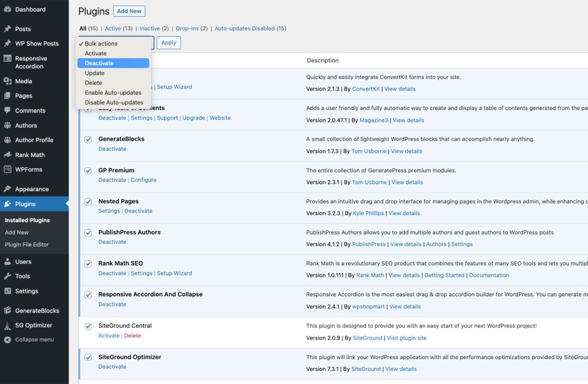
Task: Show Drop-ins plugin filter
Action: click(x=187, y=28)
